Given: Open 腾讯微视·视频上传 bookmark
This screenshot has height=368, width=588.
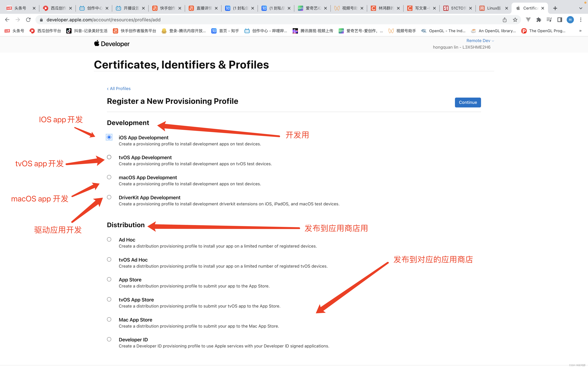Looking at the screenshot, I should point(313,31).
